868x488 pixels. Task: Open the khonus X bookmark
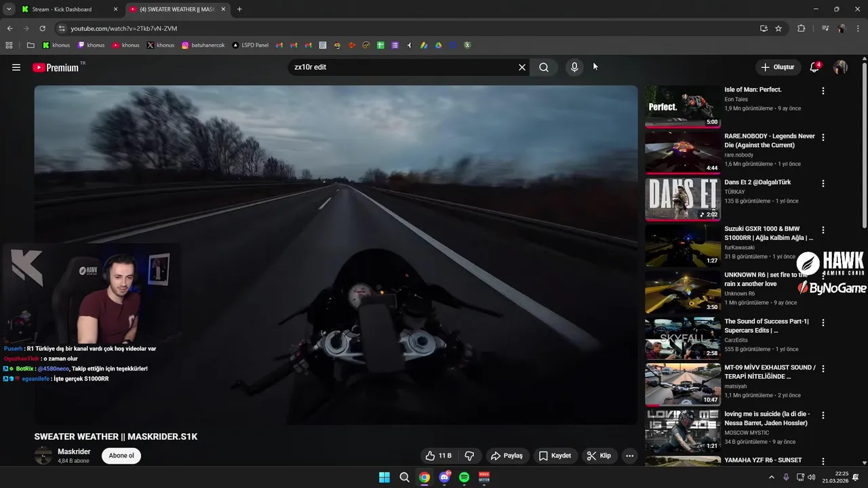click(161, 45)
